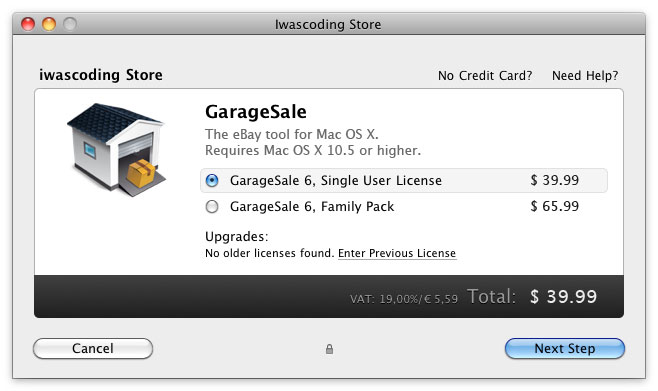Image resolution: width=658 pixels, height=391 pixels.
Task: Open the Enter Previous License link
Action: [x=397, y=253]
